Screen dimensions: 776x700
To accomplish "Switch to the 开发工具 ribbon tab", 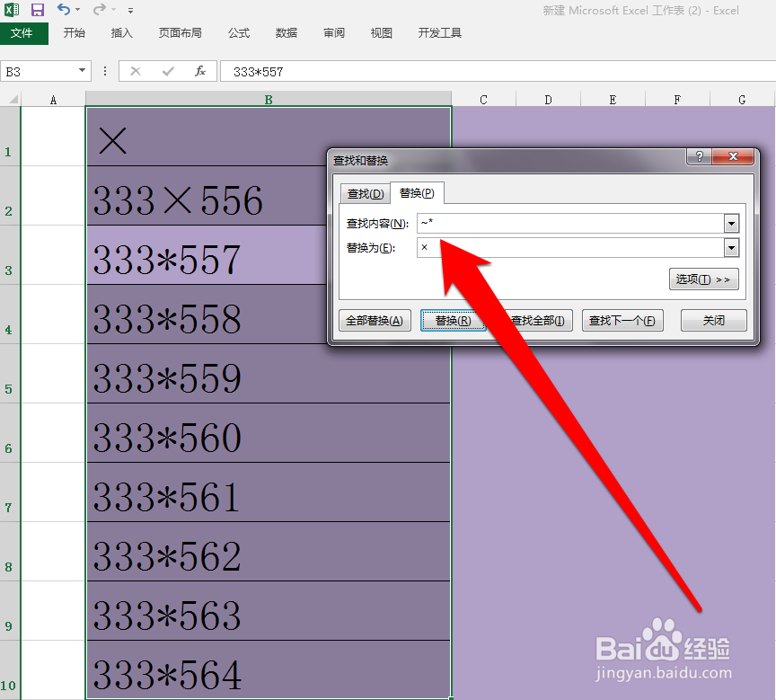I will (439, 32).
